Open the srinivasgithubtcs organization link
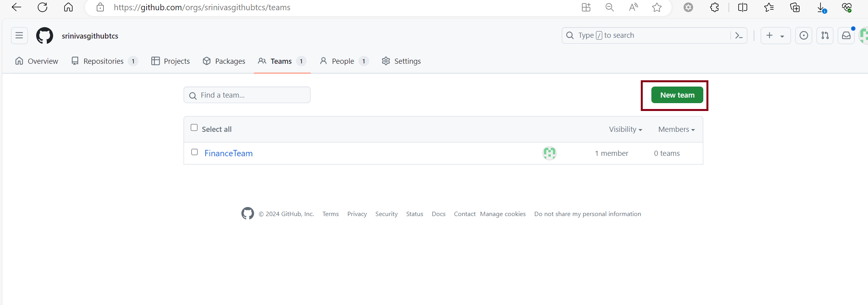The height and width of the screenshot is (305, 868). click(x=90, y=36)
